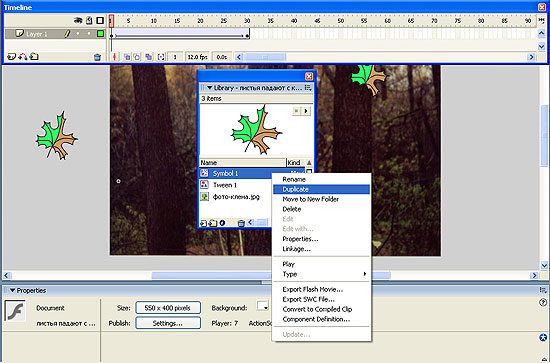Click the Show All Layers as Outlines square
This screenshot has height=363, width=550.
coord(100,21)
